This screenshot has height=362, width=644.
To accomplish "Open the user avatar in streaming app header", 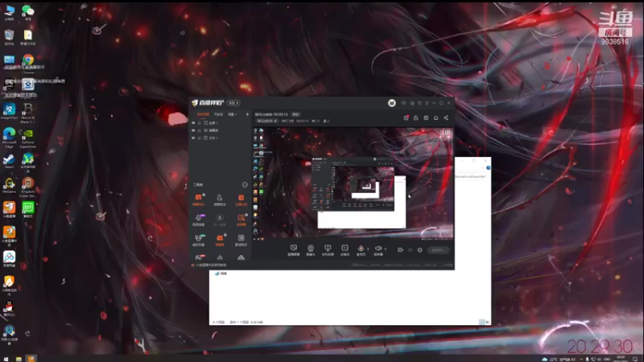I will pos(391,103).
